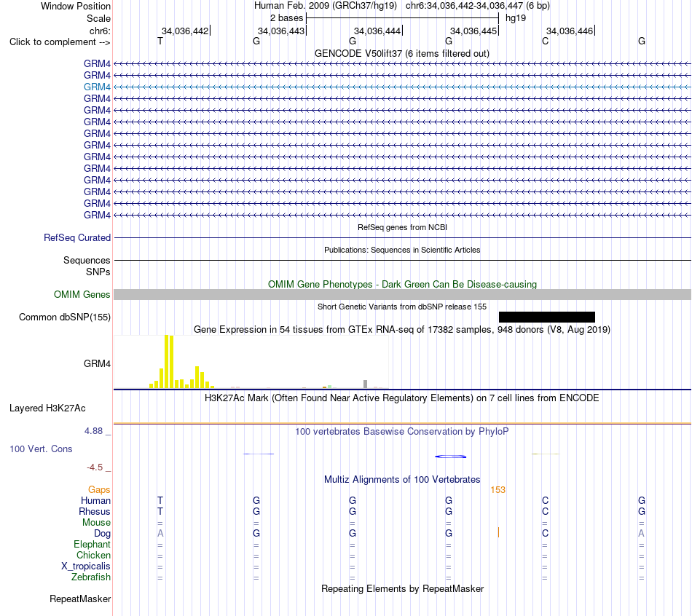Open 'Short Genetic Variants from dbSNP release 155' title
This screenshot has height=616, width=692.
point(402,307)
